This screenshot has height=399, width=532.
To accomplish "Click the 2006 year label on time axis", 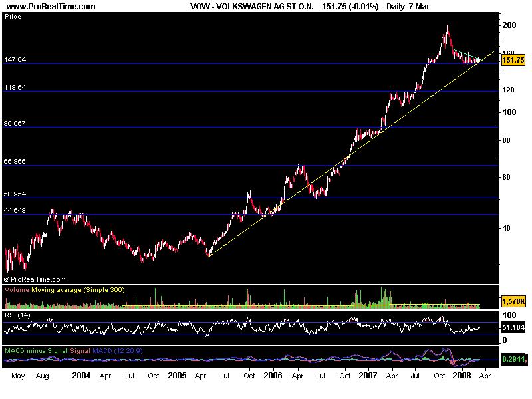I will (x=273, y=376).
